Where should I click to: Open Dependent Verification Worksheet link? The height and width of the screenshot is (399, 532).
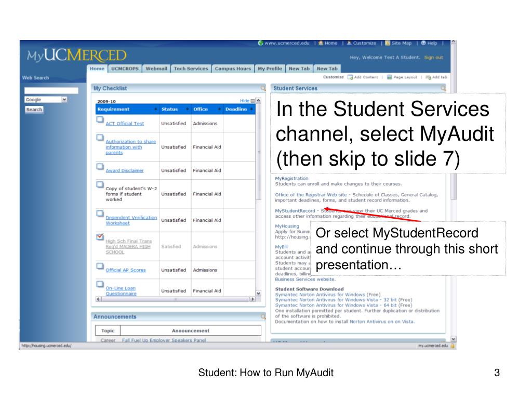click(131, 220)
